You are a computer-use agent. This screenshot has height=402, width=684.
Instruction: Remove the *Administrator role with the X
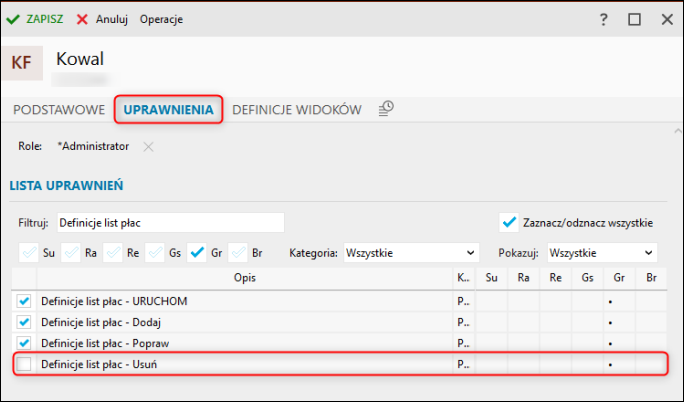click(x=148, y=147)
